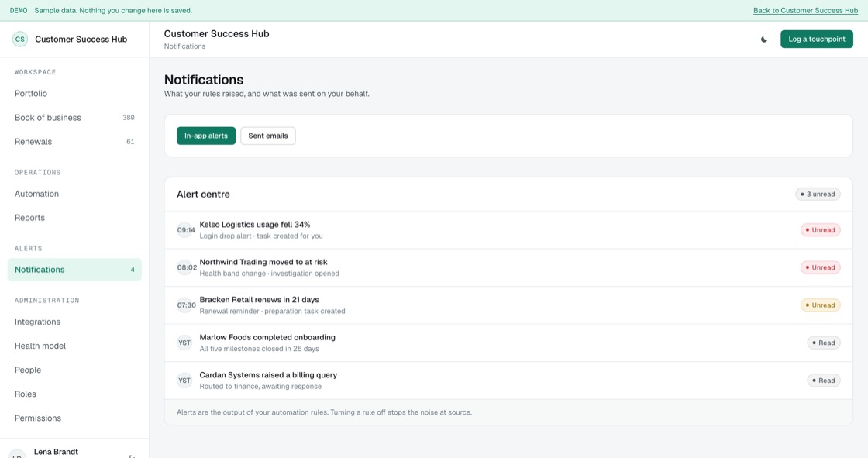Click the YST badge on the Marlow Foods row

[184, 343]
